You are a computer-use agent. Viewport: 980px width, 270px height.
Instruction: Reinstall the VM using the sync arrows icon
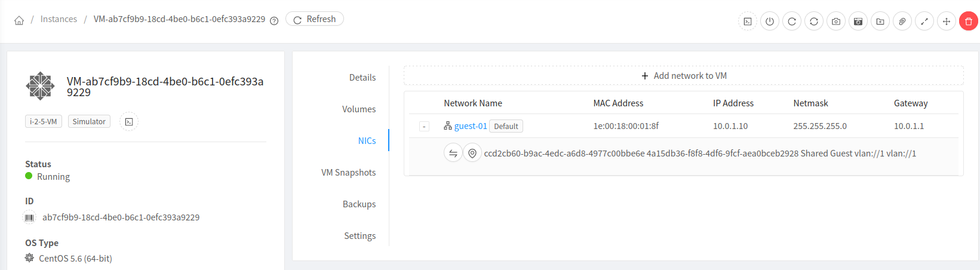pyautogui.click(x=814, y=22)
